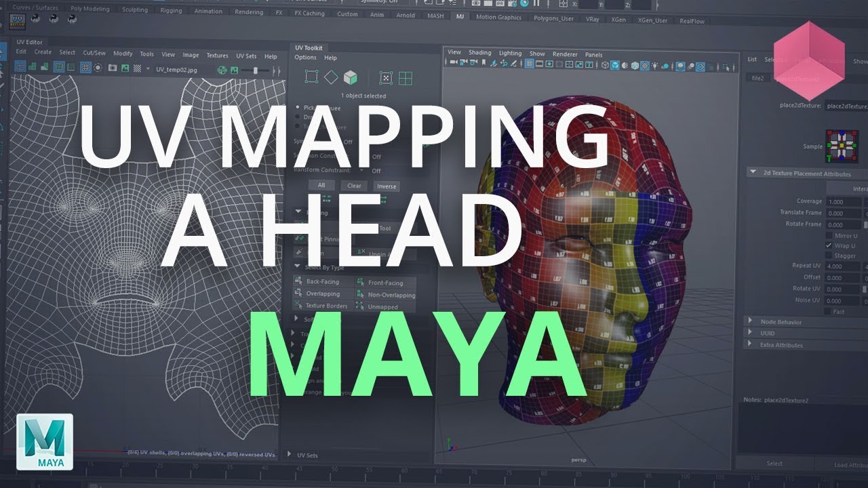The image size is (868, 488).
Task: Toggle display image icon in UV Editor
Action: (x=125, y=68)
